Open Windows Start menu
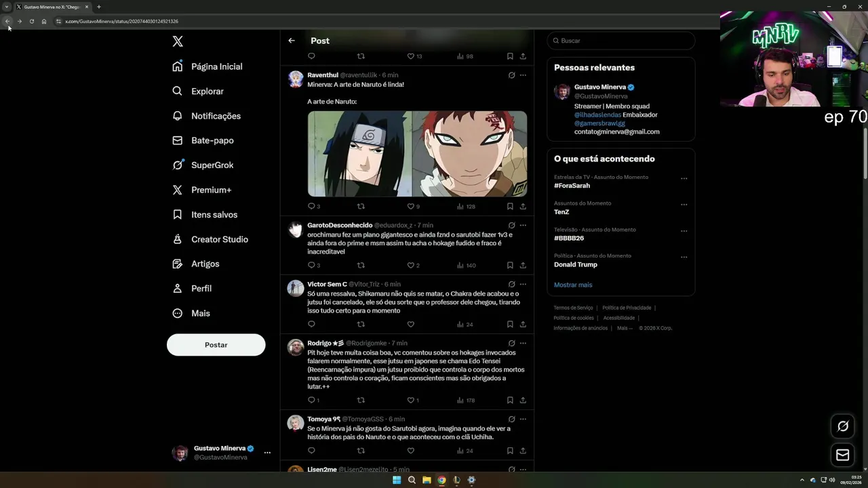Image resolution: width=868 pixels, height=488 pixels. [397, 480]
